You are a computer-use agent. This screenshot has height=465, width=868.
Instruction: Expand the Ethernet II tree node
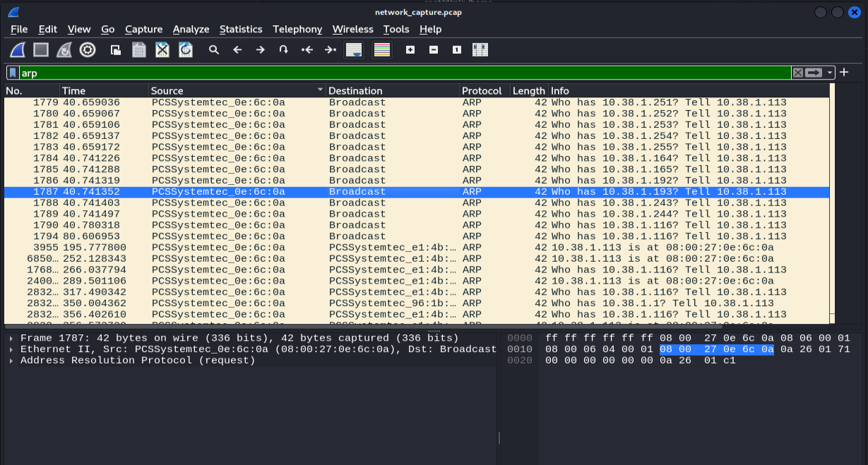(x=11, y=349)
